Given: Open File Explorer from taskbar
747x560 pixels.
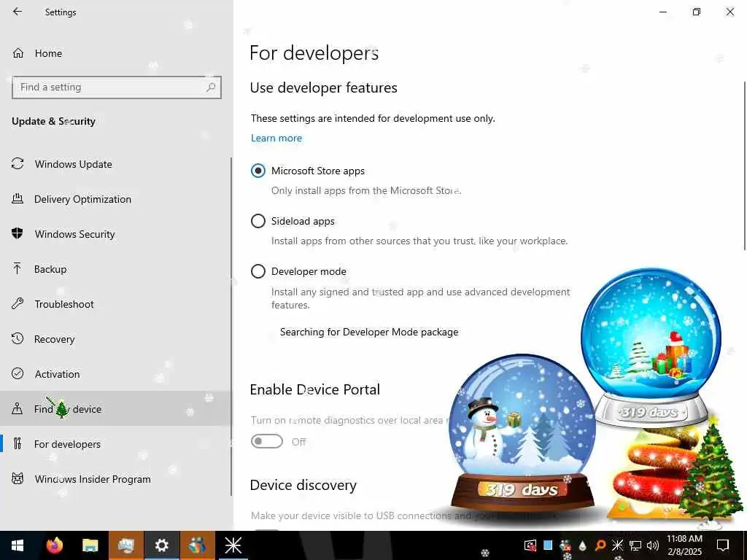Looking at the screenshot, I should tap(90, 545).
